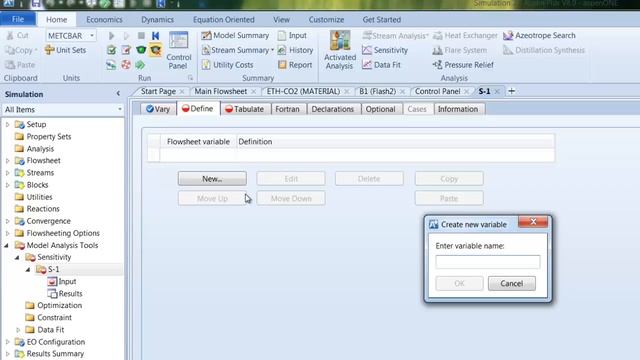This screenshot has height=360, width=640.
Task: Open Unit Sets
Action: tap(65, 50)
